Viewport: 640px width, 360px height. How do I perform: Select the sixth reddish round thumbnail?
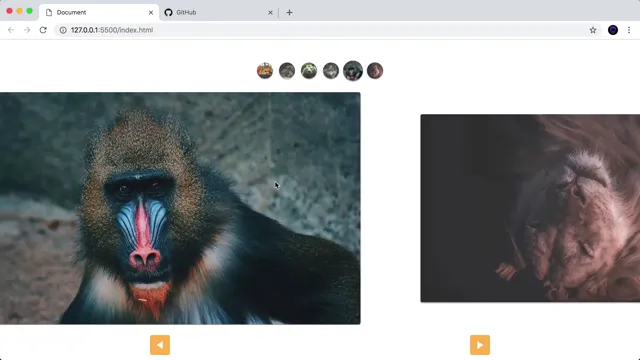[375, 71]
